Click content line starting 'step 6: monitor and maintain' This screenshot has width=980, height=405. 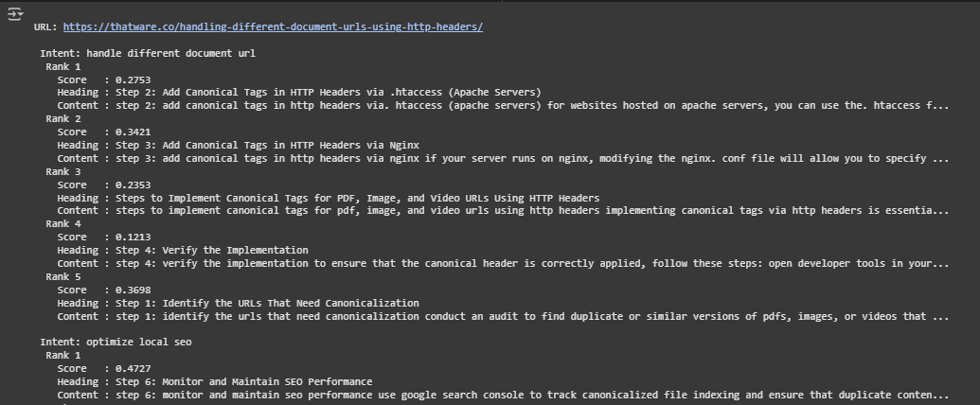click(503, 395)
